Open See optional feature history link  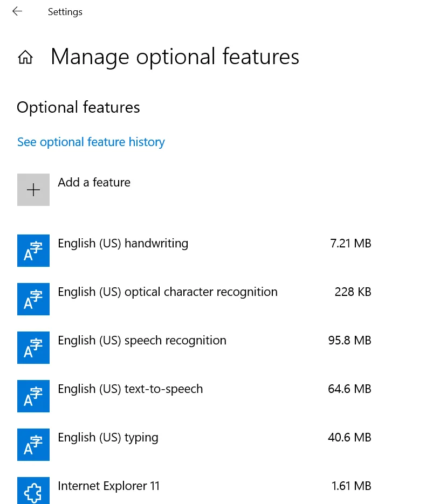click(91, 142)
